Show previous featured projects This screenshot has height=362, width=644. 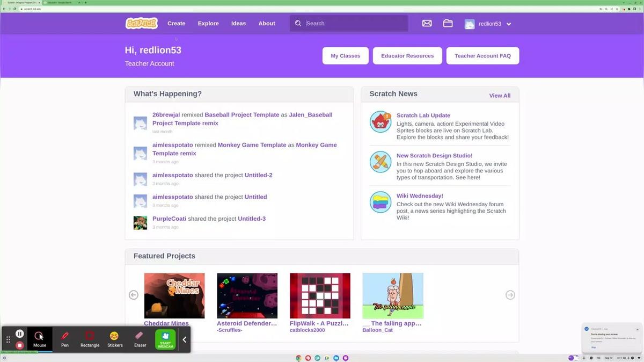point(134,295)
